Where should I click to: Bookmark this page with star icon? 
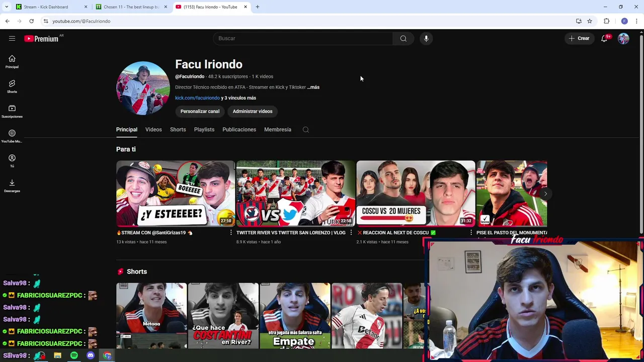590,21
